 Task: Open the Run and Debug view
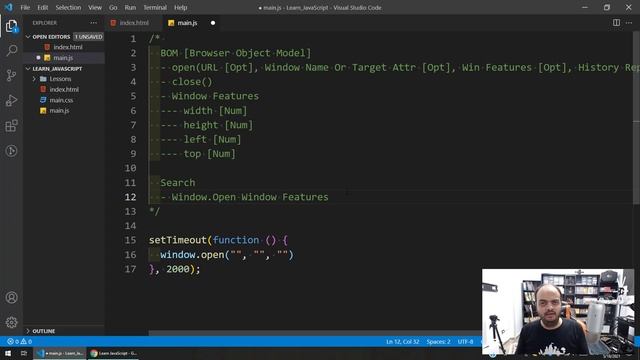click(x=11, y=100)
